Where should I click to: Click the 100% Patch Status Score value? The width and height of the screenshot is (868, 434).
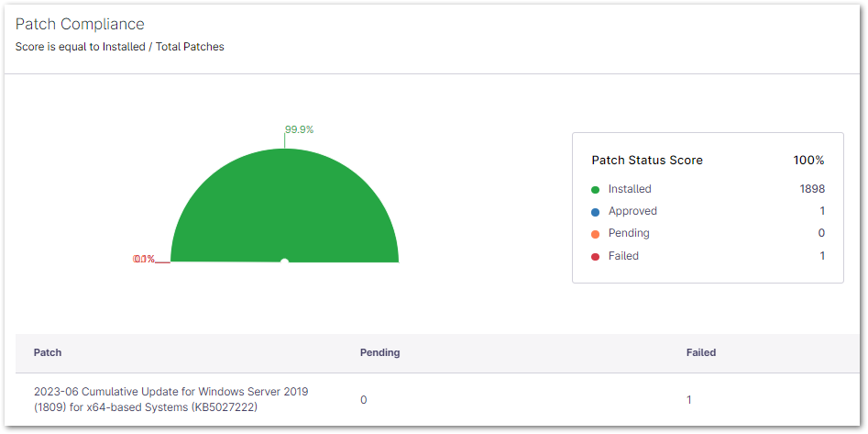pos(808,161)
